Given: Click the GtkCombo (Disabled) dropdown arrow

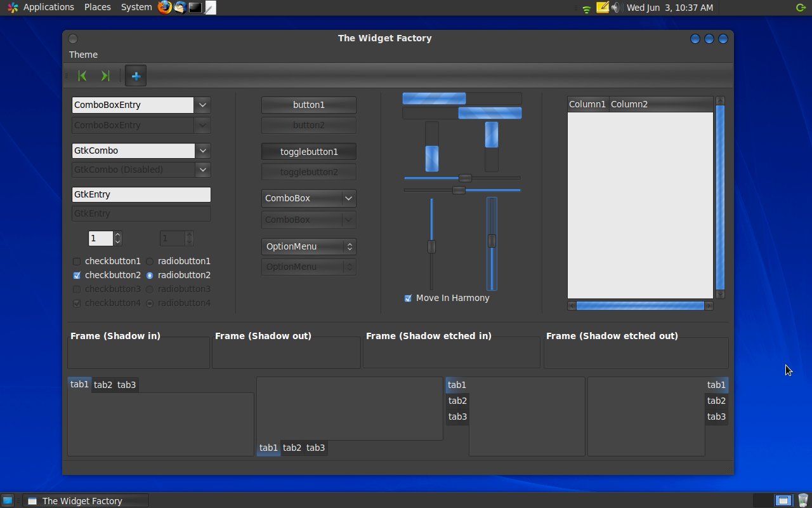Looking at the screenshot, I should (203, 170).
